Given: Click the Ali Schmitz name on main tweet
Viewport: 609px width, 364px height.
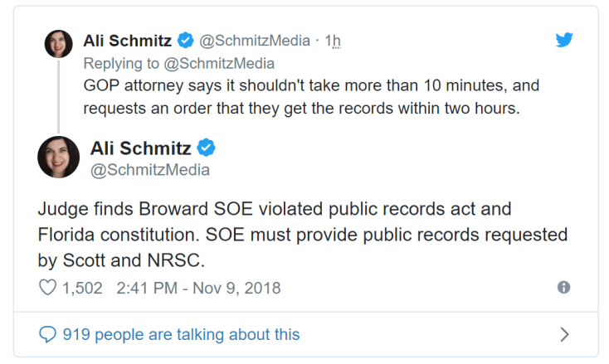Looking at the screenshot, I should pos(139,149).
